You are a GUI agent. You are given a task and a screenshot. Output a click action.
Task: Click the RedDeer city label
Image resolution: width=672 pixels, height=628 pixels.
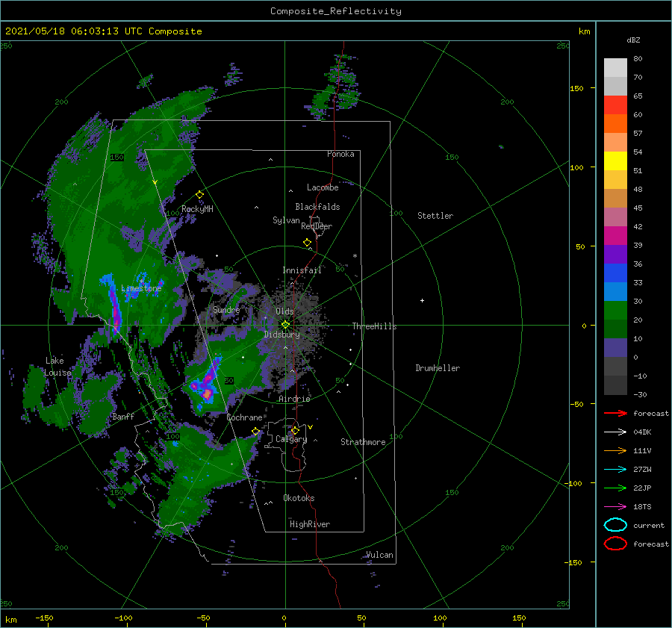pos(317,226)
